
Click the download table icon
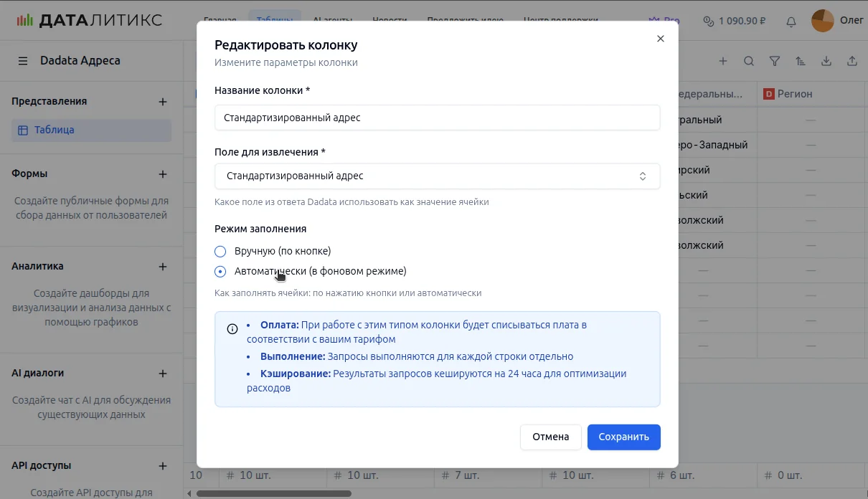point(826,62)
